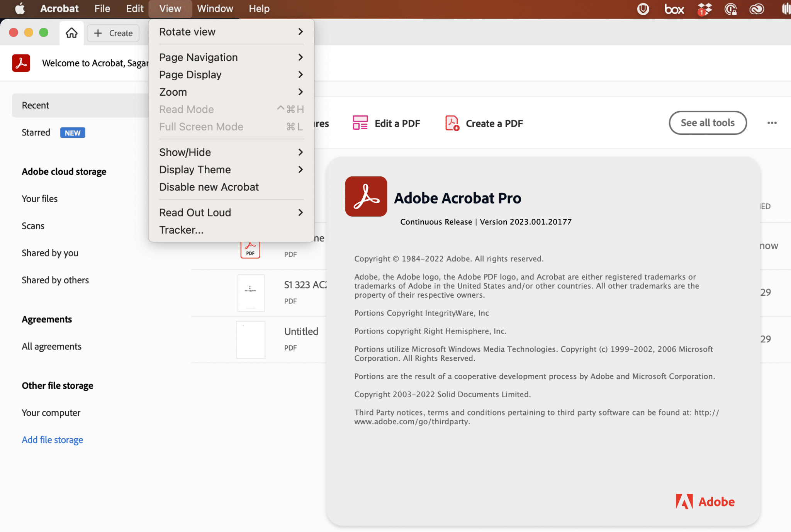Click the See all tools button
Screen dimensions: 791x532
pyautogui.click(x=707, y=123)
